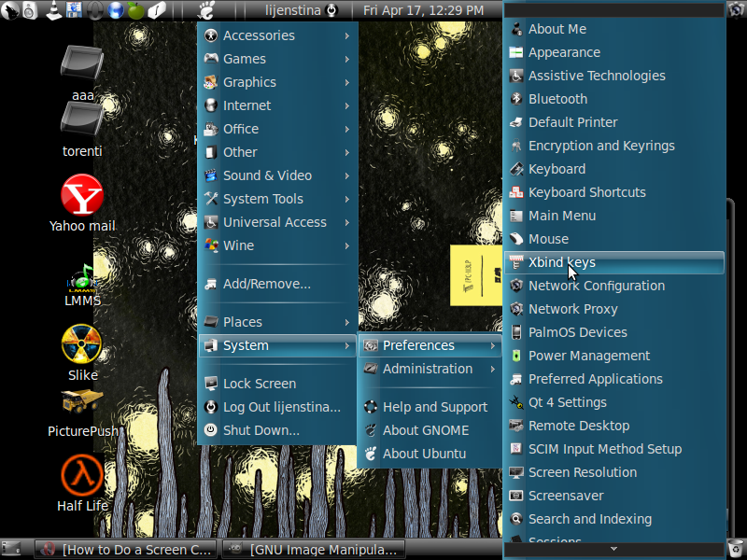
Task: Switch to GNU Image Manipulation taskbar window
Action: pyautogui.click(x=315, y=549)
